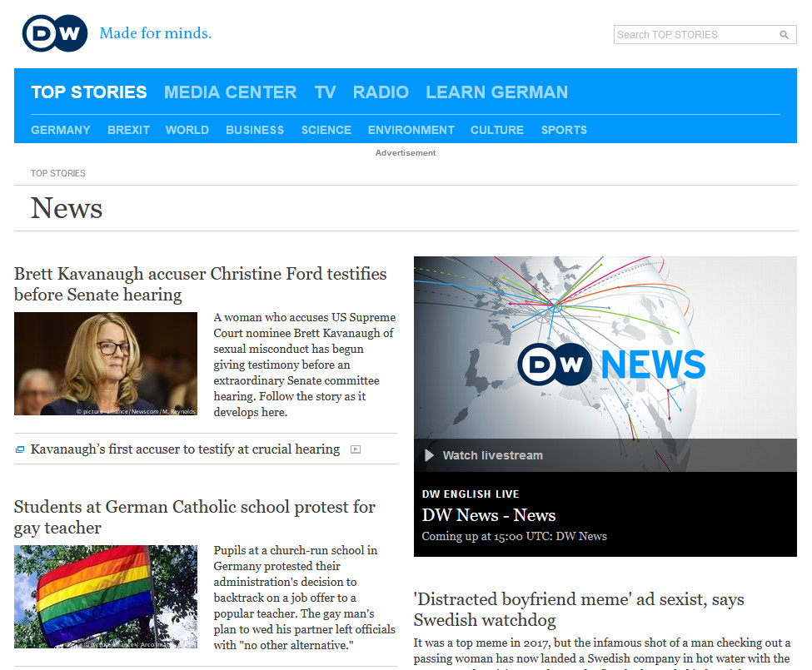The image size is (812, 670).
Task: Click the Watch livestream label
Action: pyautogui.click(x=492, y=455)
